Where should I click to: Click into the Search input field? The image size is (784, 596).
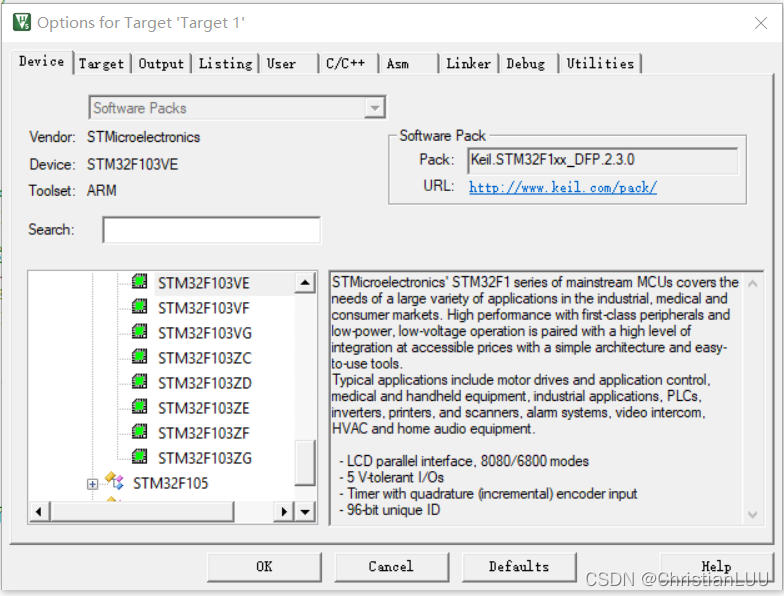[x=212, y=230]
